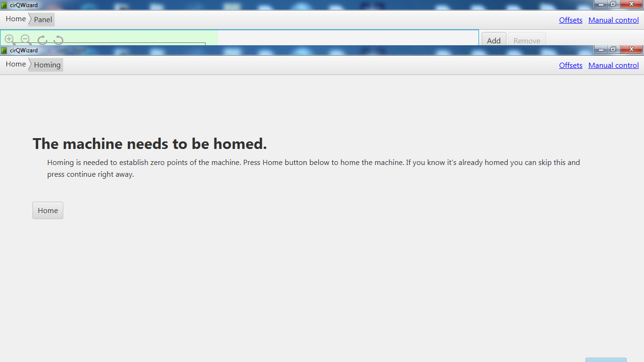The width and height of the screenshot is (644, 362).
Task: Zoom out of the panel preview
Action: coord(26,40)
